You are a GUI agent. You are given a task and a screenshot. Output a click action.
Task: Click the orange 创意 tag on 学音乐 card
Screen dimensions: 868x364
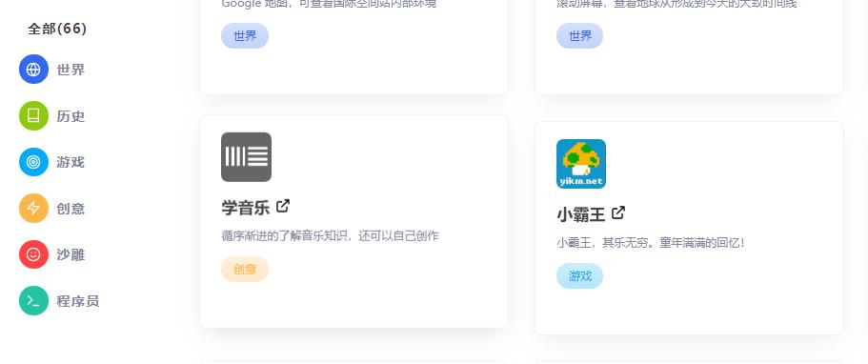coord(245,270)
